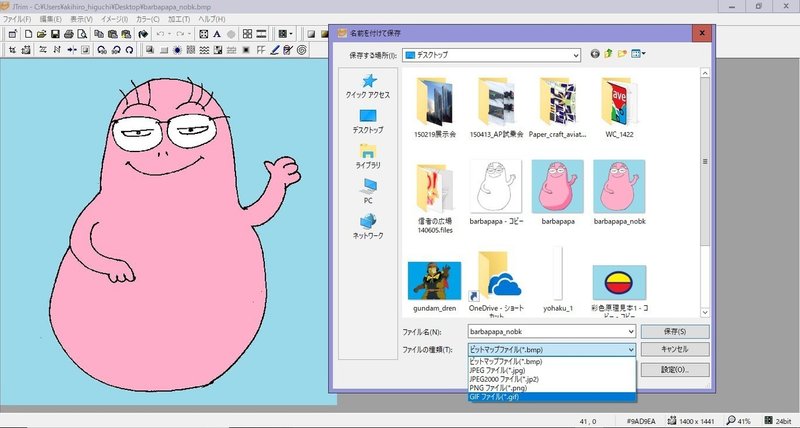Click the crop/trim tool icon
The image size is (800, 428).
[12, 49]
